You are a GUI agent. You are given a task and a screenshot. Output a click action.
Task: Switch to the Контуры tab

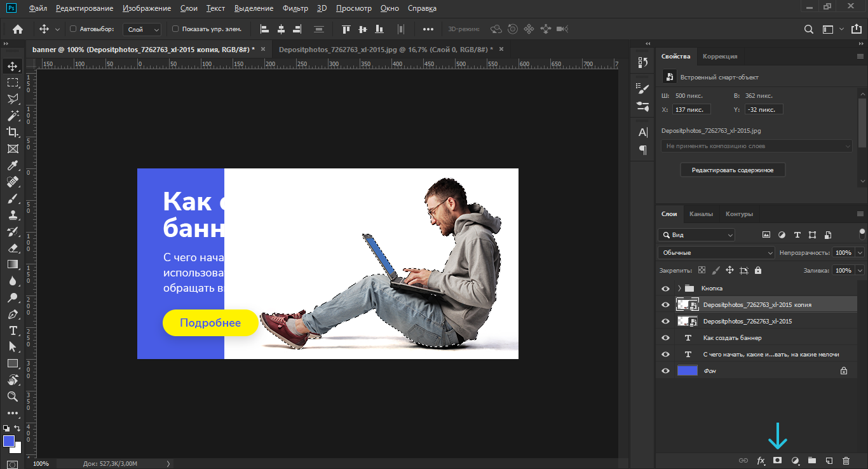(x=739, y=214)
